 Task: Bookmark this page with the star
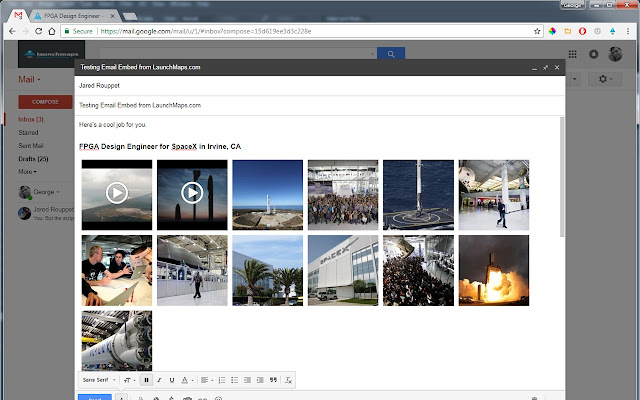tap(537, 31)
